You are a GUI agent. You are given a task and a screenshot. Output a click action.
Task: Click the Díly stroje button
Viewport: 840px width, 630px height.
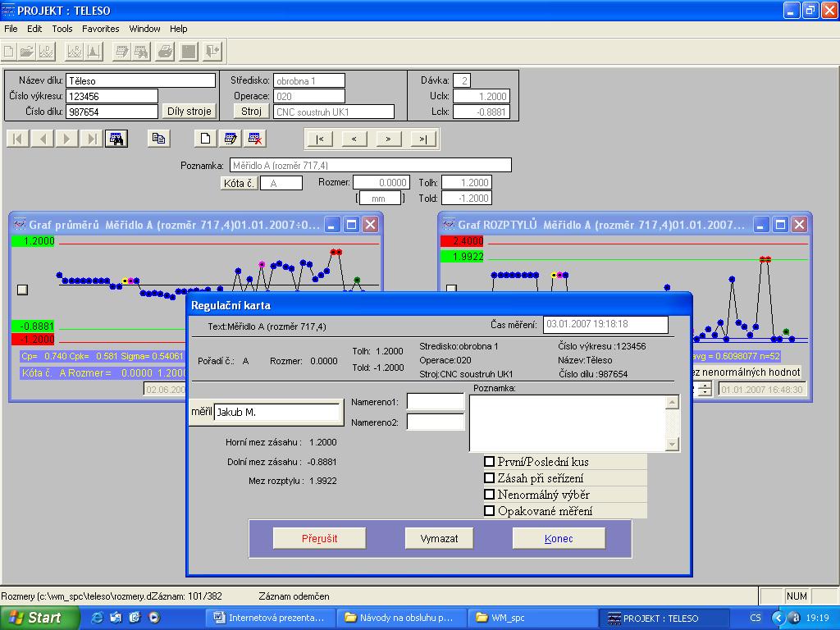coord(189,111)
